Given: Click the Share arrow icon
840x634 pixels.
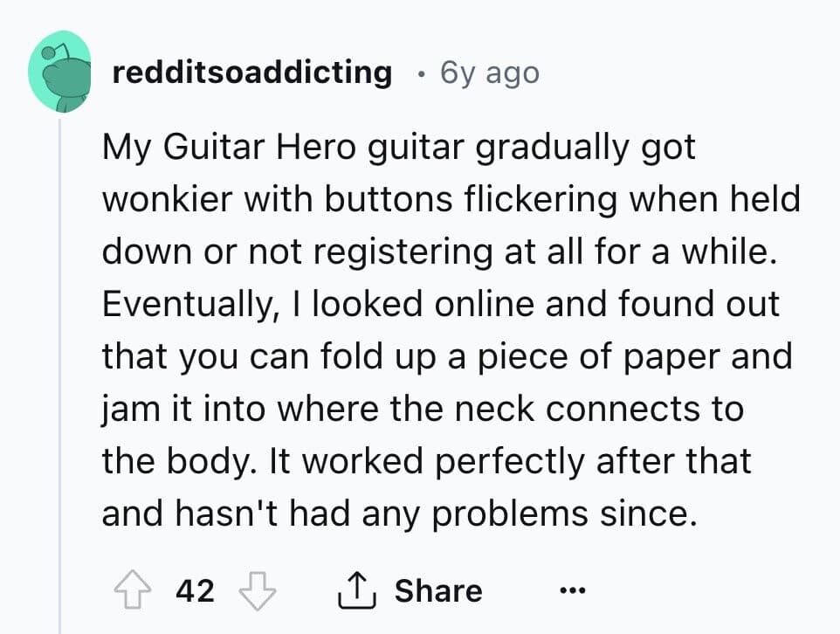Looking at the screenshot, I should (357, 590).
